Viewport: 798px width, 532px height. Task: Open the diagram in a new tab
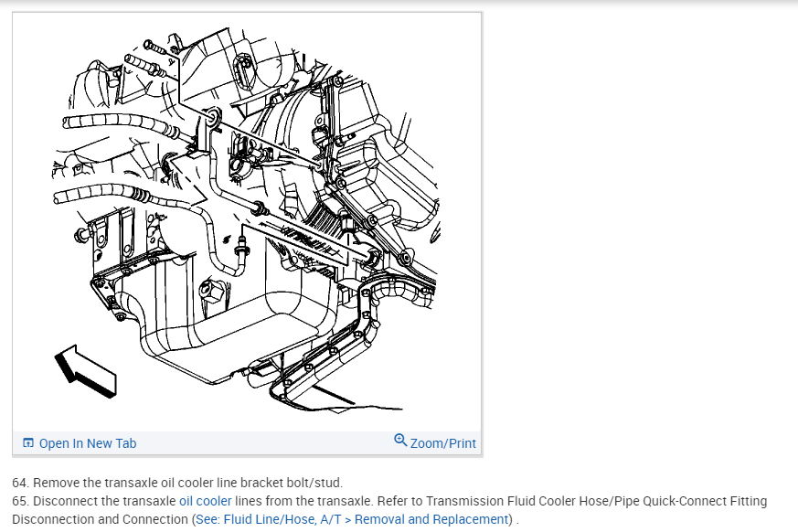click(88, 443)
